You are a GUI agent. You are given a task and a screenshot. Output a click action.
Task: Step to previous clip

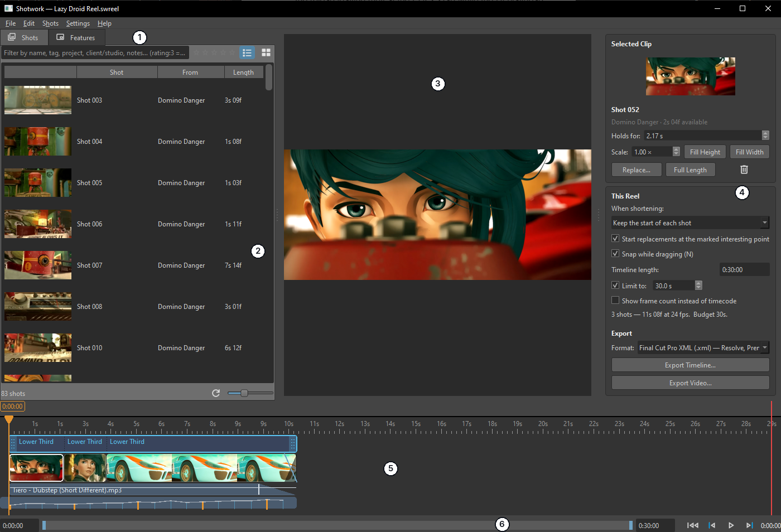coord(712,525)
